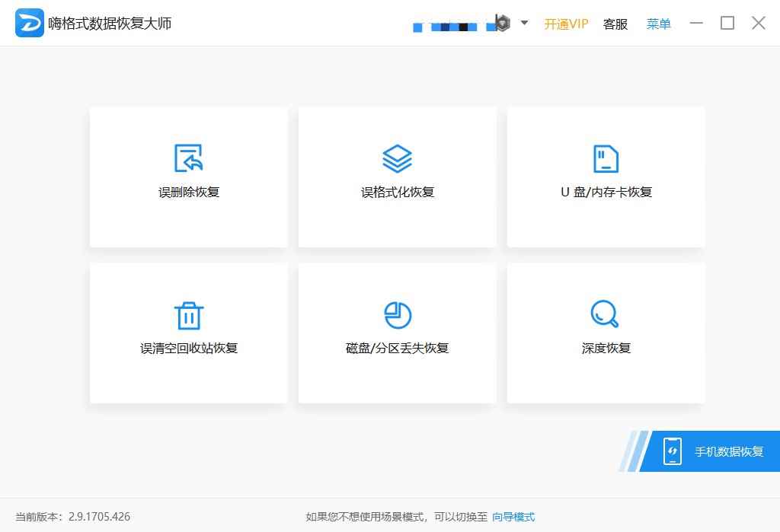Switch to 向导模式 via the bottom link
This screenshot has width=780, height=532.
(513, 517)
